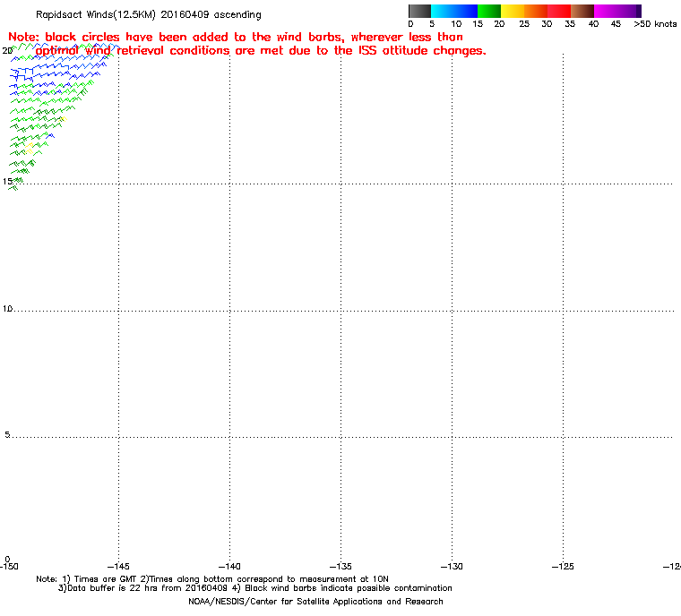Click the gray 0-5 knots color segment
Screen dimensions: 681x616
419,11
